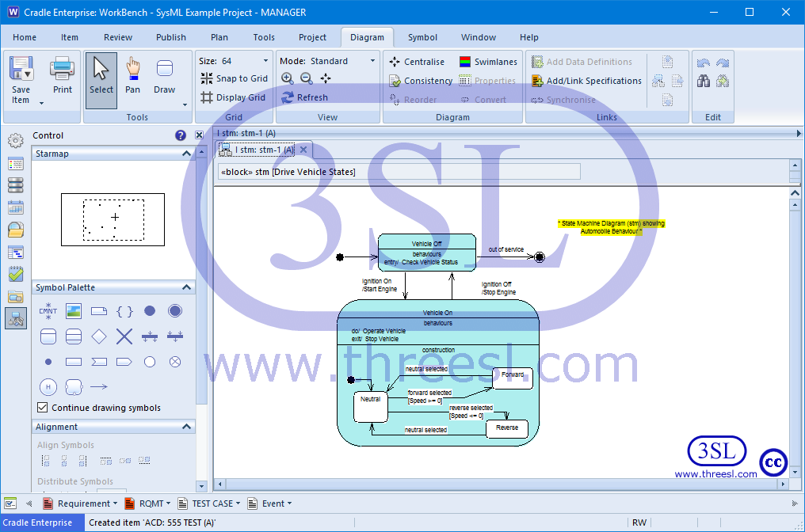Open the Size 64 dropdown

(266, 60)
